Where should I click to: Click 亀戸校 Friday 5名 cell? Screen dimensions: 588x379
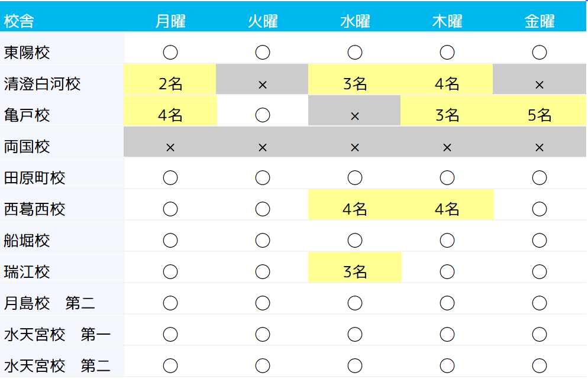(539, 115)
